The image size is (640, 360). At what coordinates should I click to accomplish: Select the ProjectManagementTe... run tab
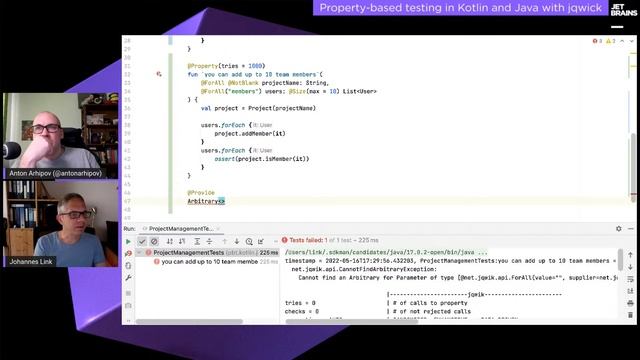[181, 229]
